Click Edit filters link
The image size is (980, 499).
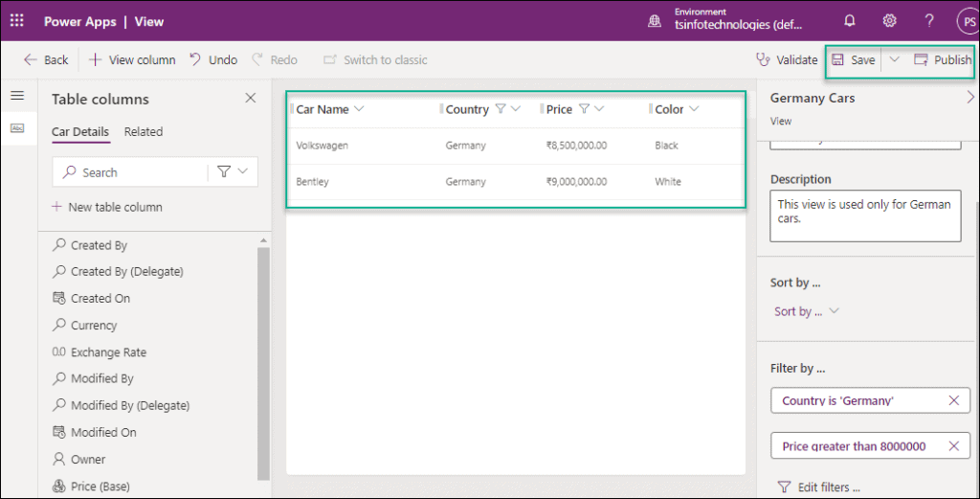[819, 488]
